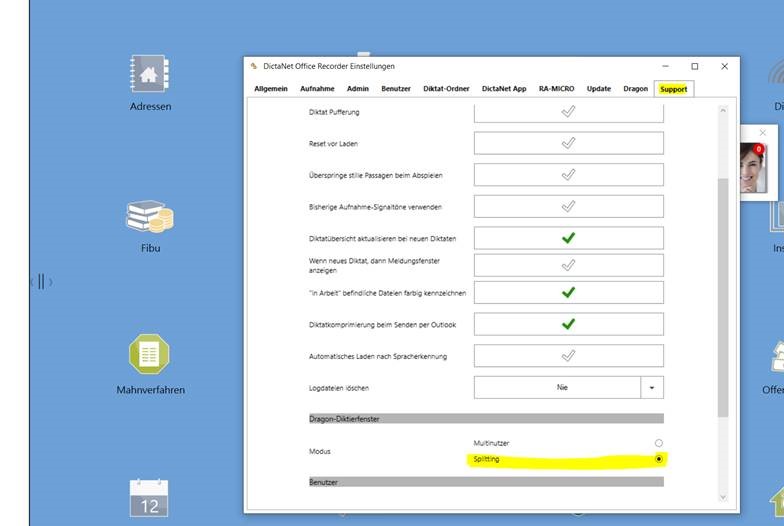Click the settings scrollbar down arrow
This screenshot has width=784, height=526.
click(722, 497)
